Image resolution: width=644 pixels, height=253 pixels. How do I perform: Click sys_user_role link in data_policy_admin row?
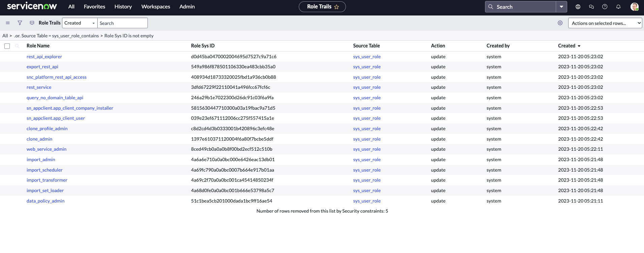(367, 201)
